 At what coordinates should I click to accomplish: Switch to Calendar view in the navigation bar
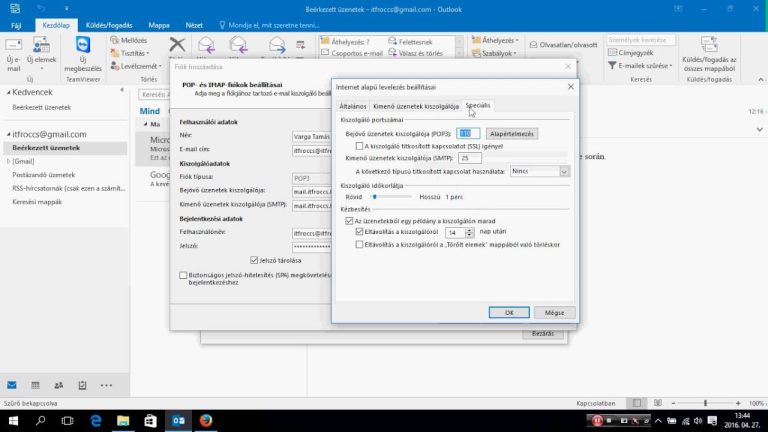tap(35, 385)
